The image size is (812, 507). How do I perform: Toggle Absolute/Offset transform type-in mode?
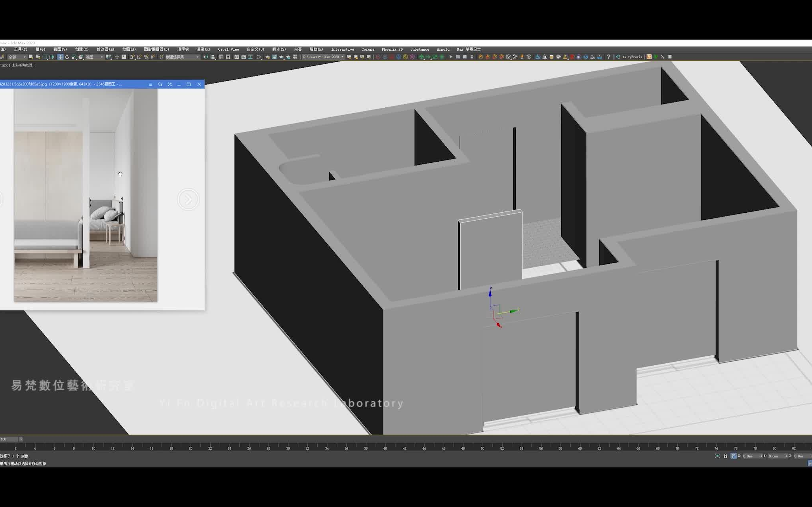734,456
